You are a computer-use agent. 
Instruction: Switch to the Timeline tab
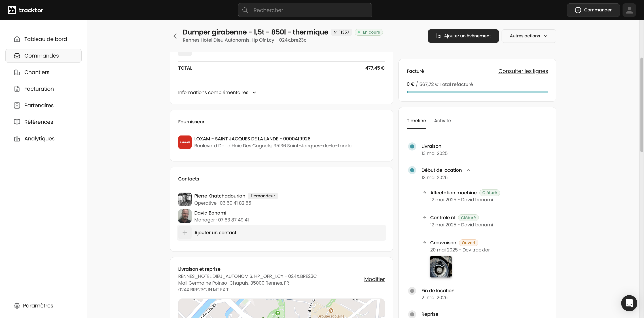click(x=416, y=121)
